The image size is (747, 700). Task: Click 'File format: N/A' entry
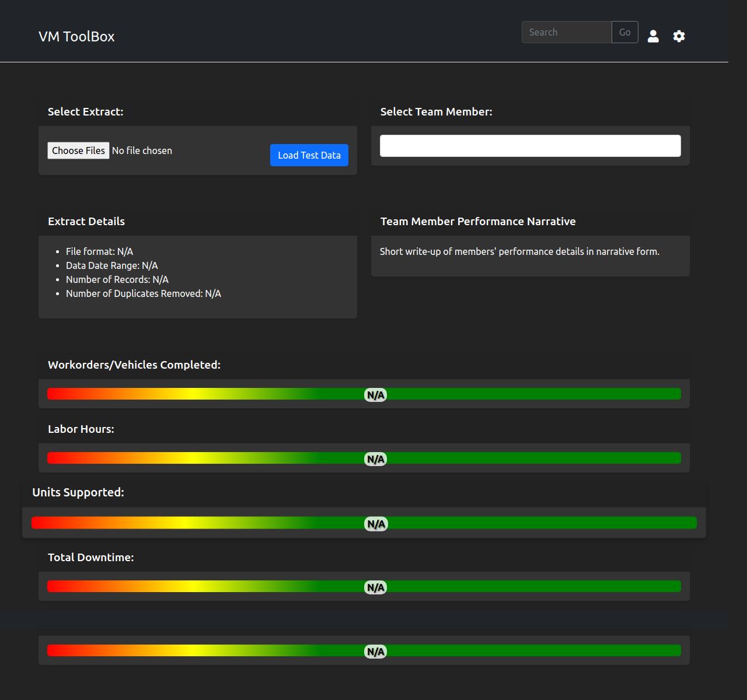[99, 251]
